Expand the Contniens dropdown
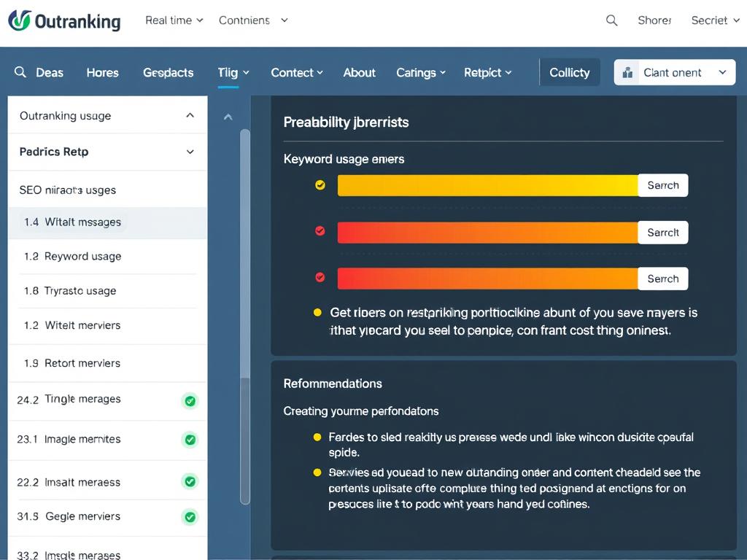Image resolution: width=747 pixels, height=560 pixels. [x=254, y=20]
